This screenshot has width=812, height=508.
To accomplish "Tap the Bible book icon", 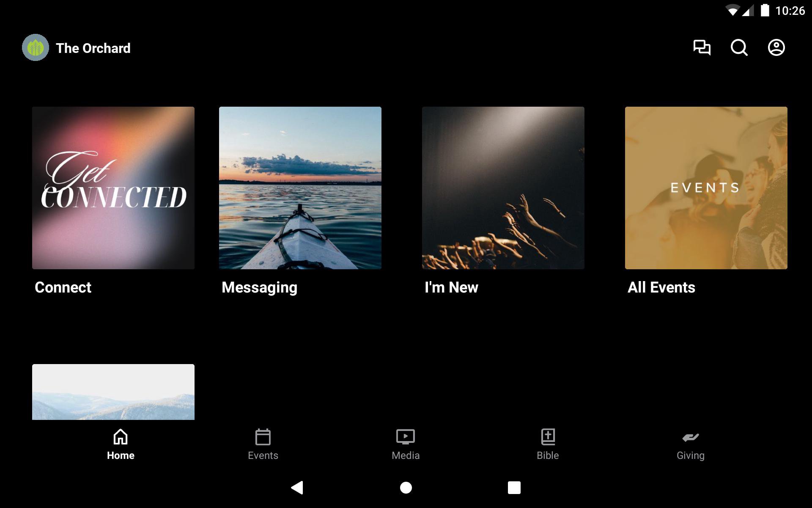I will (548, 436).
